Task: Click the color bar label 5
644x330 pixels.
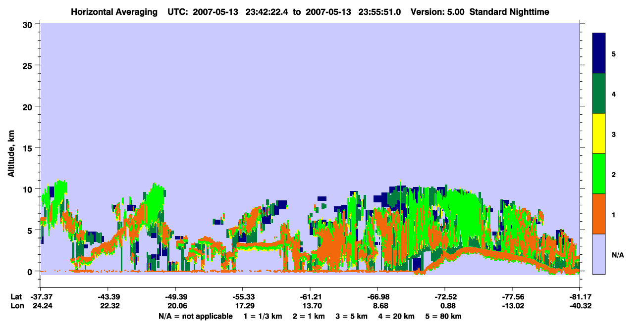Action: (614, 53)
